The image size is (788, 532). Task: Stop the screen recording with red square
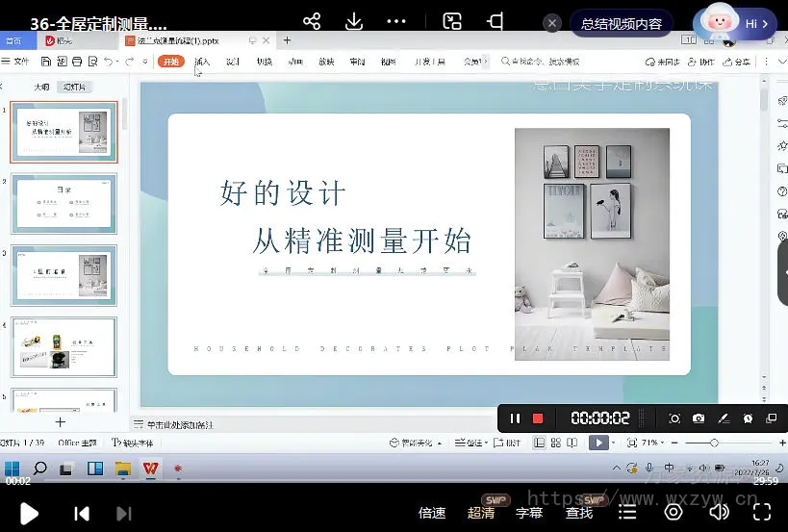coord(538,418)
